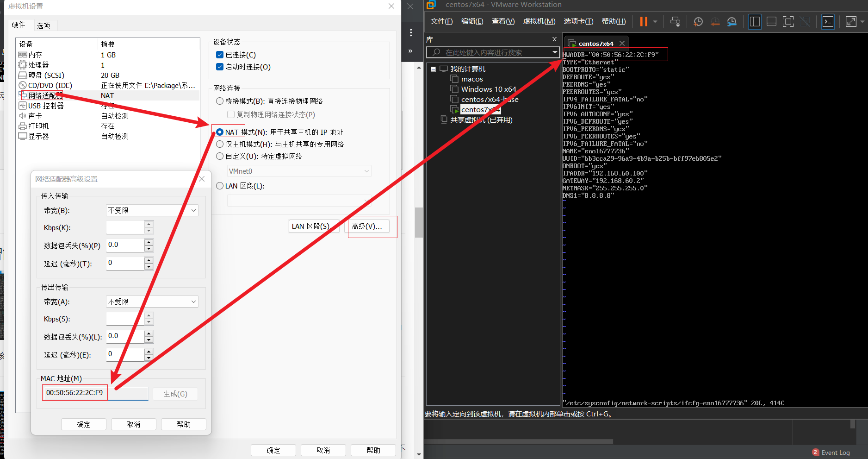
Task: Toggle the thumbnail bar view icon
Action: tap(771, 21)
